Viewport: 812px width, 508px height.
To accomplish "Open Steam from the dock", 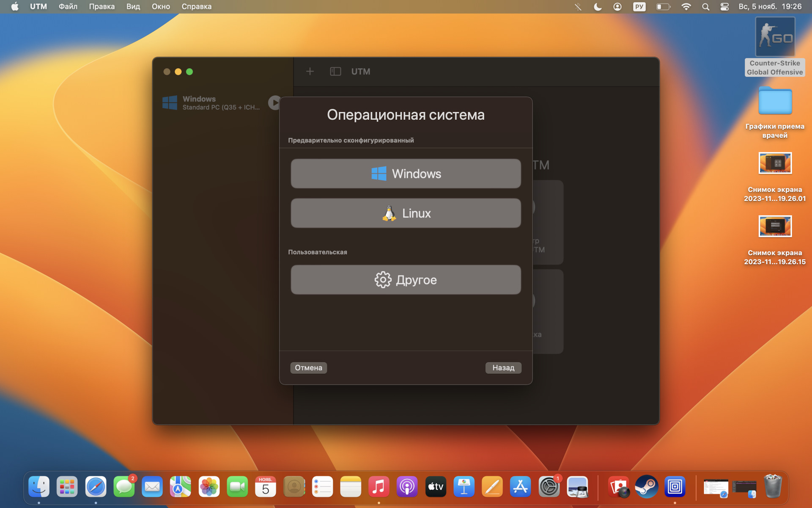I will click(x=646, y=487).
